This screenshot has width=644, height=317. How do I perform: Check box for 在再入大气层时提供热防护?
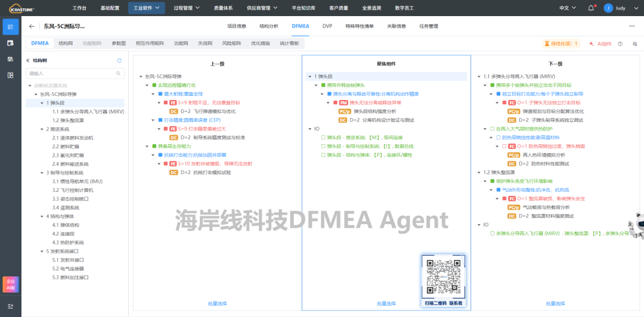click(492, 129)
